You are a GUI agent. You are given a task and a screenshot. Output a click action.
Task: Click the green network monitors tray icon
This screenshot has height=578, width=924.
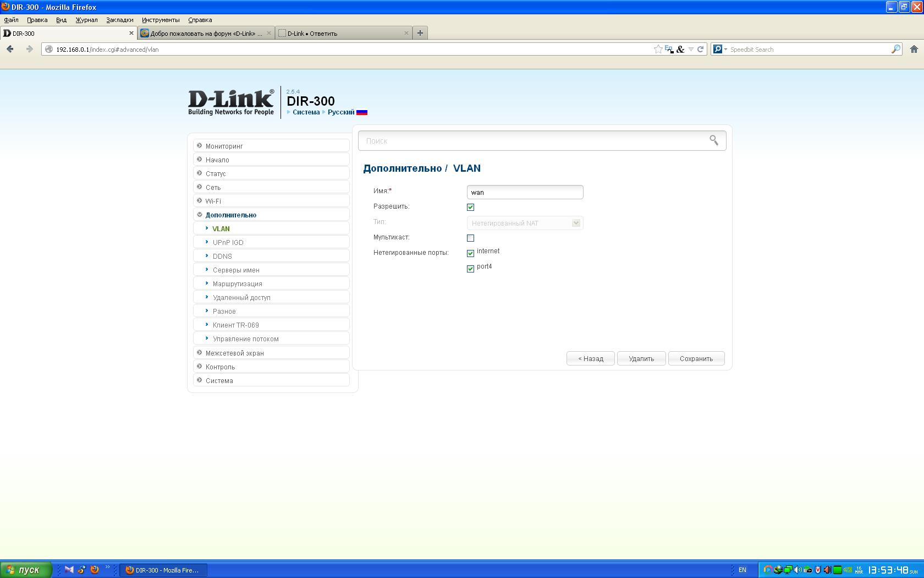[788, 570]
